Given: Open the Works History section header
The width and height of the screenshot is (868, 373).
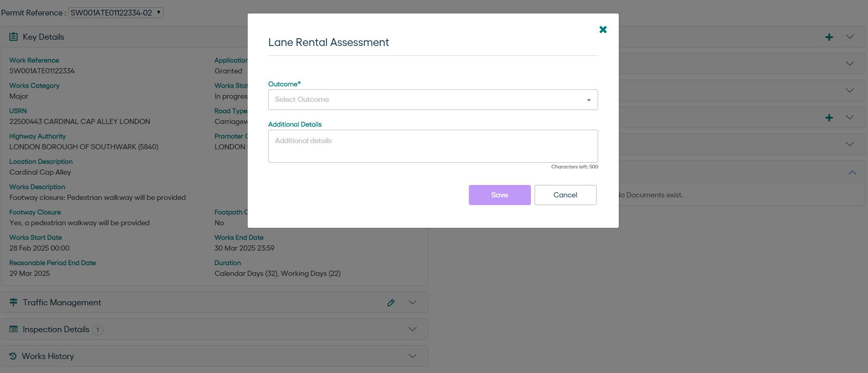Looking at the screenshot, I should 48,356.
